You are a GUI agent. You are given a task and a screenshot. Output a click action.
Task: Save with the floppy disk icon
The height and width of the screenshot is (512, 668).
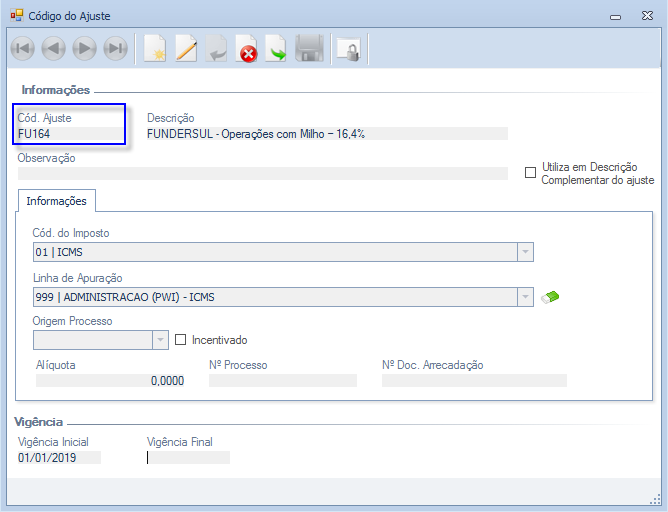(x=310, y=49)
